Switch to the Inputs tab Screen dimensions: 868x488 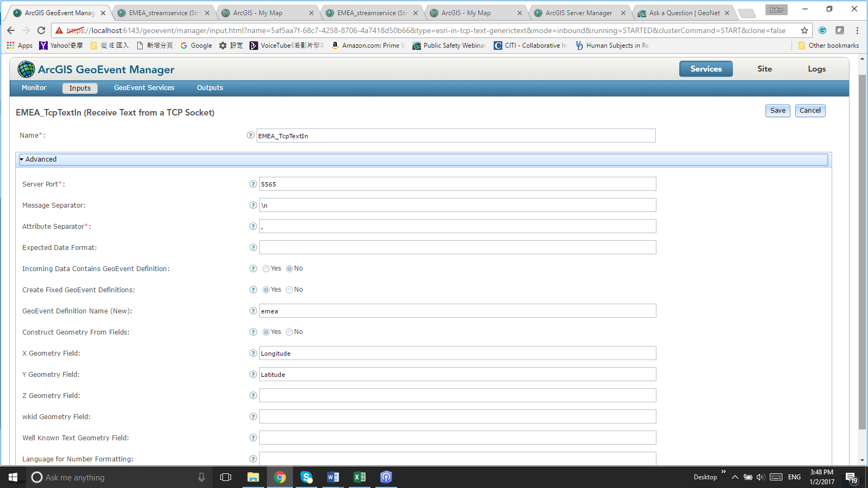coord(80,88)
